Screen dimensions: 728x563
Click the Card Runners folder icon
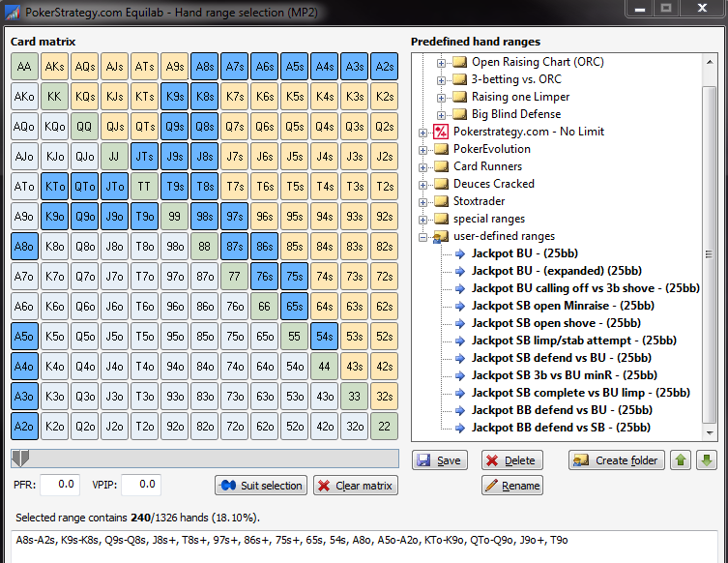pyautogui.click(x=441, y=166)
